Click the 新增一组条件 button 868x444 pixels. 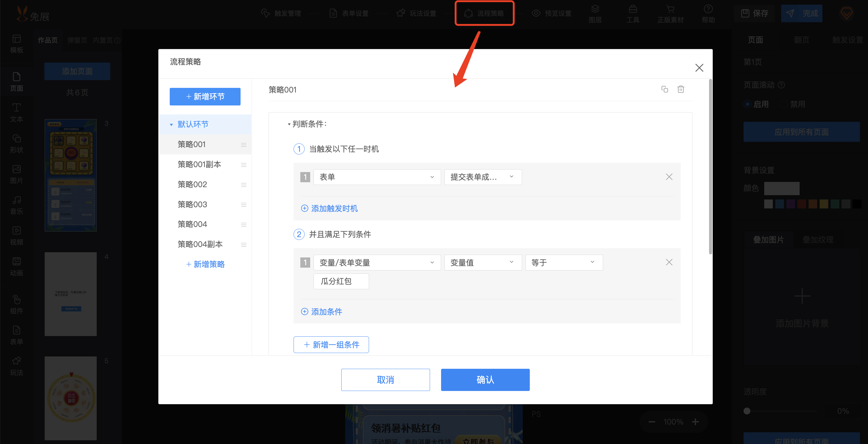331,344
